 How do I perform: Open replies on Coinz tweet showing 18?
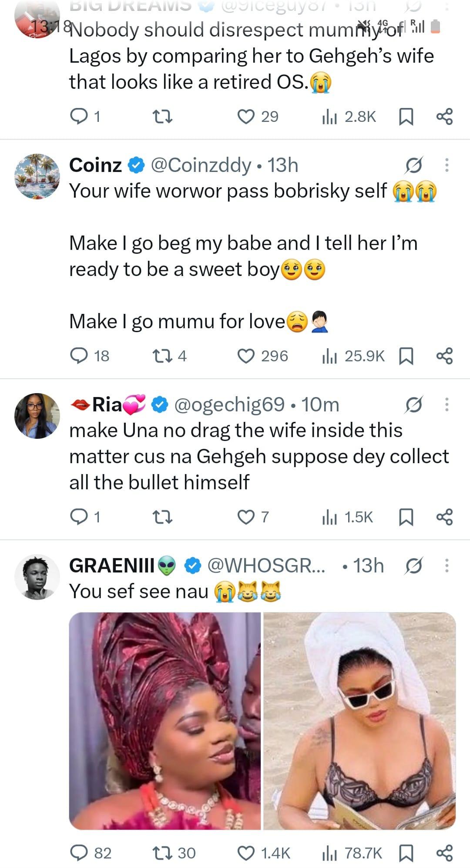point(79,356)
